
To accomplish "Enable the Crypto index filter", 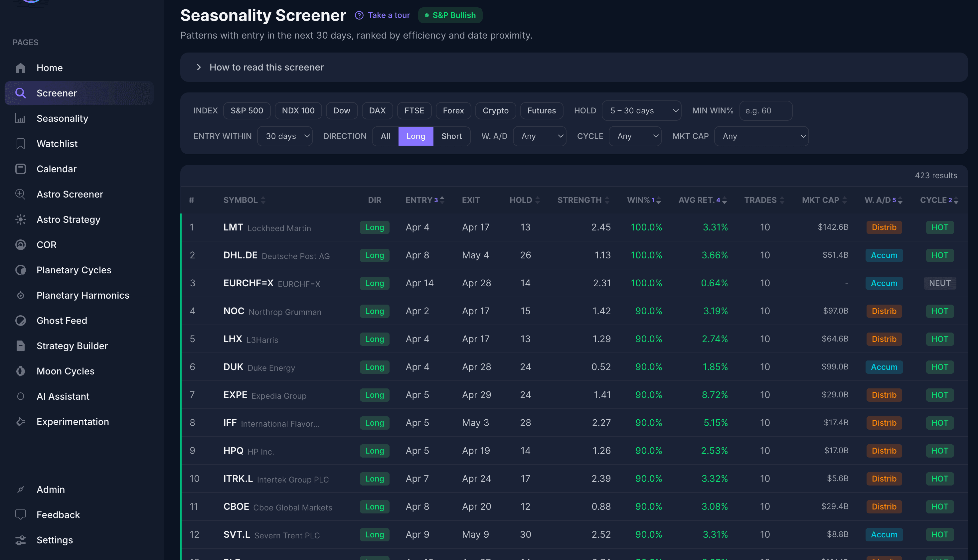I will tap(496, 111).
